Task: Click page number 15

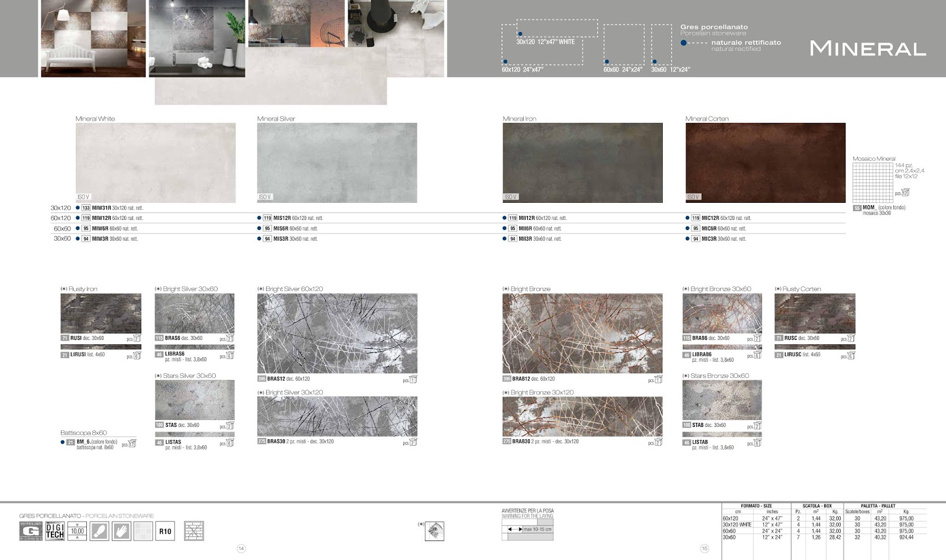Action: click(704, 549)
